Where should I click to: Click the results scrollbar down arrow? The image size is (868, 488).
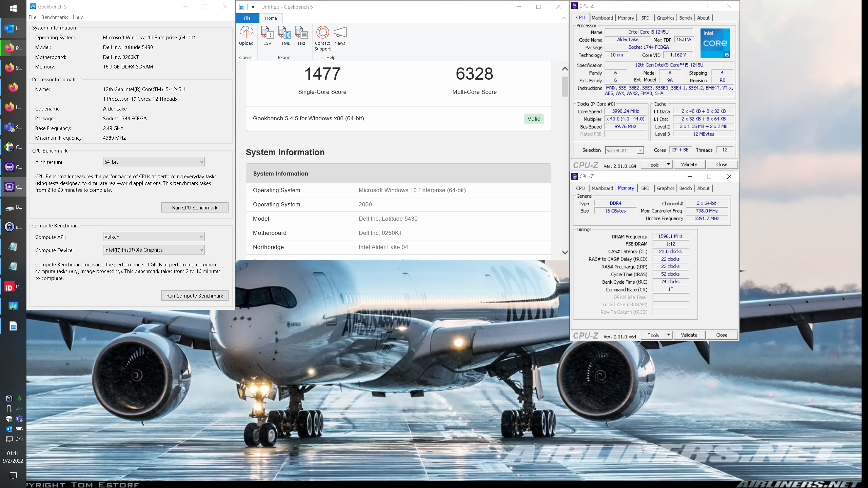(x=565, y=252)
